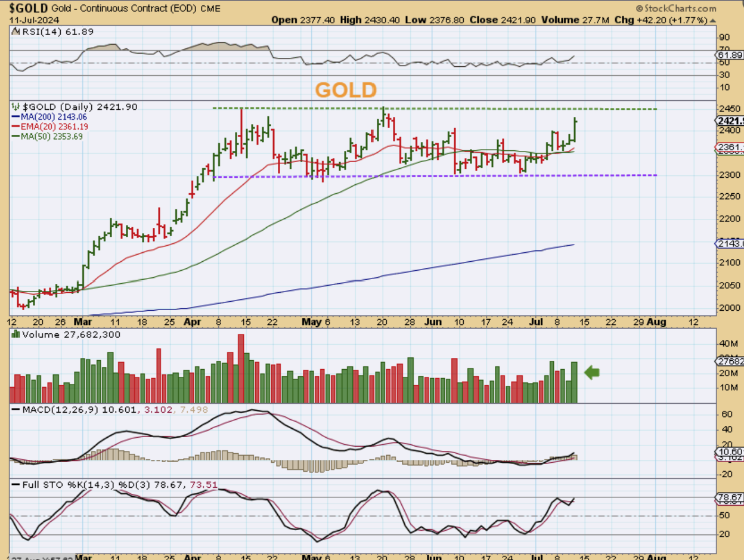744x560 pixels.
Task: Click the $GOLD ticker symbol heading
Action: pos(29,8)
